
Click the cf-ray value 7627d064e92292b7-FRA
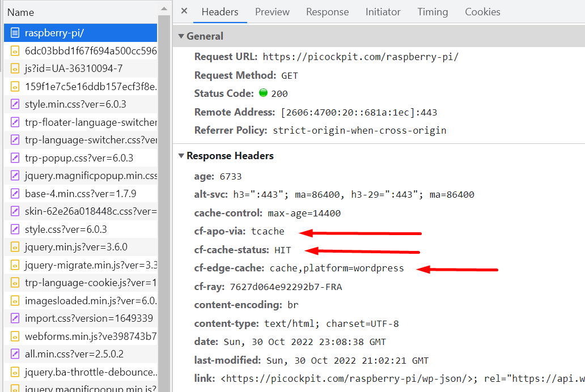click(286, 287)
